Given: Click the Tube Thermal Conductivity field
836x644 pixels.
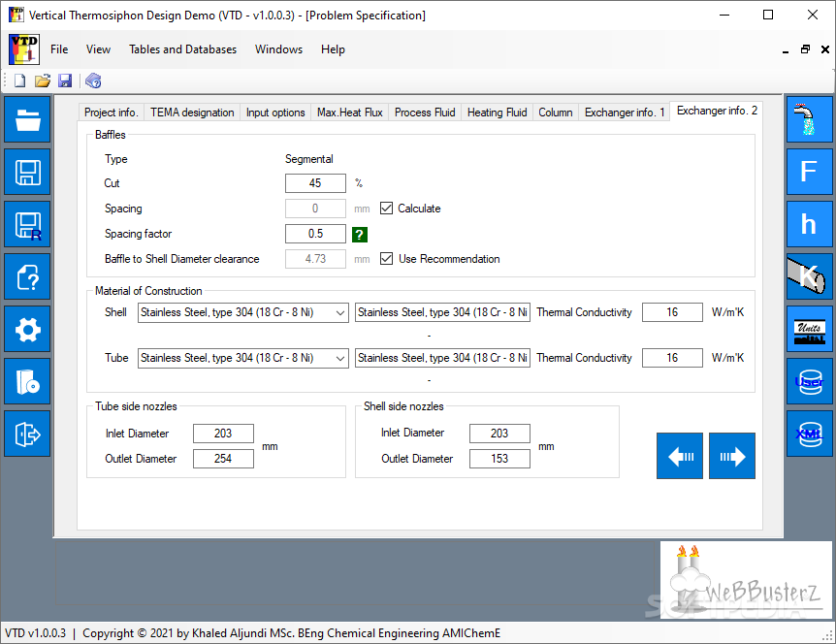Looking at the screenshot, I should point(672,358).
